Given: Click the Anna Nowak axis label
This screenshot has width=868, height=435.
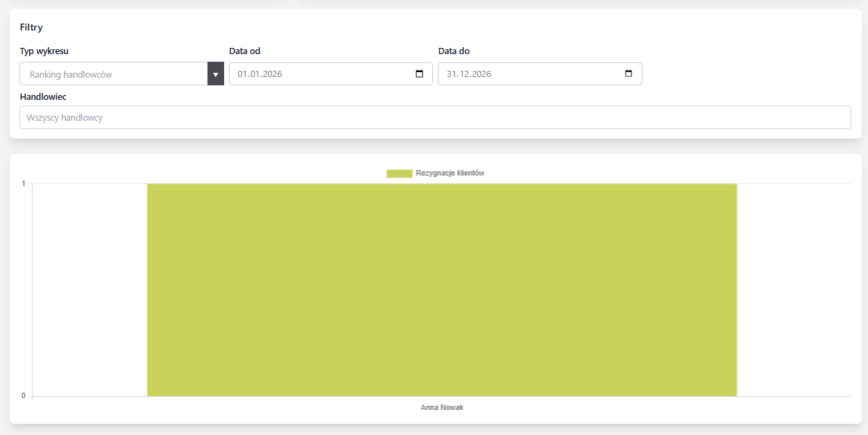Looking at the screenshot, I should click(441, 408).
